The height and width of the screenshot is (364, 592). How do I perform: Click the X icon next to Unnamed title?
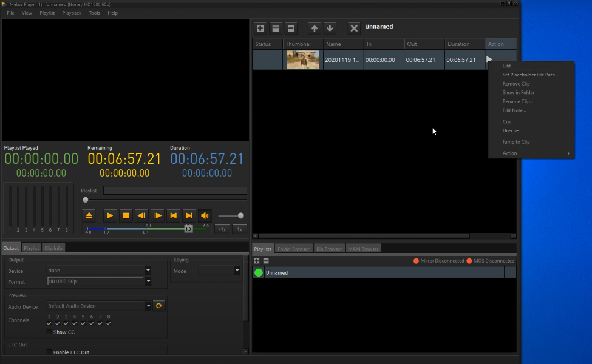click(x=354, y=29)
